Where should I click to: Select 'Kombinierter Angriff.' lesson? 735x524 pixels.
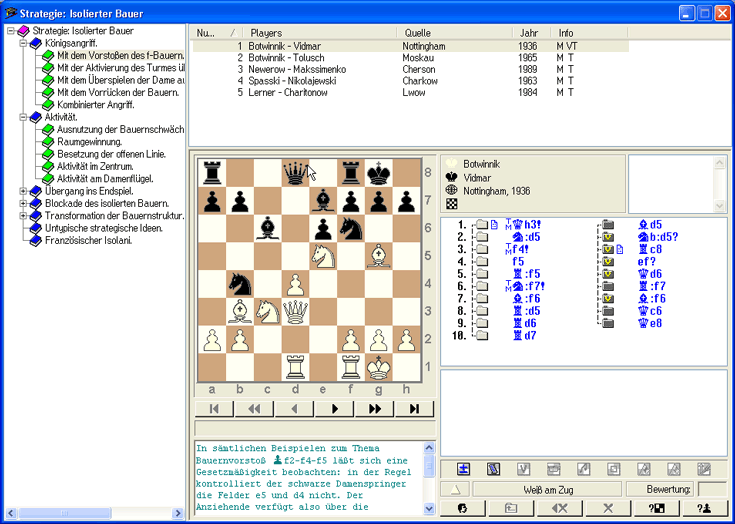pos(96,105)
